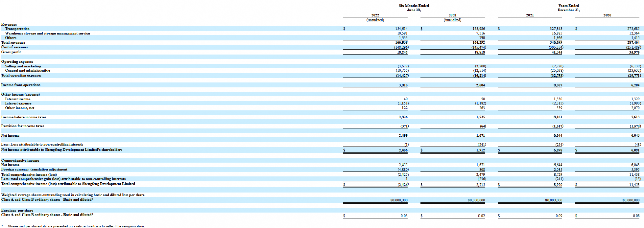Viewport: 644px width, 228px height.
Task: Click Income from operations value 8,587
Action: [558, 85]
